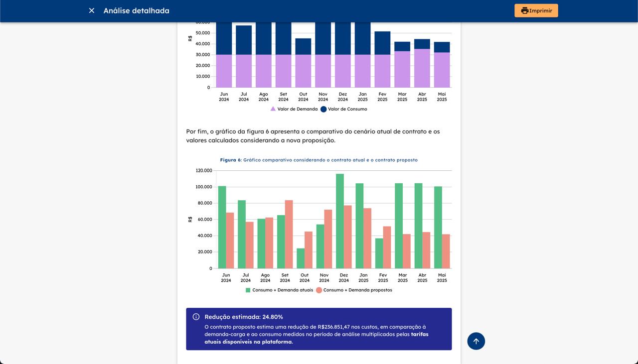Select the green Dez 2024 bar
This screenshot has width=638, height=364.
(340, 221)
